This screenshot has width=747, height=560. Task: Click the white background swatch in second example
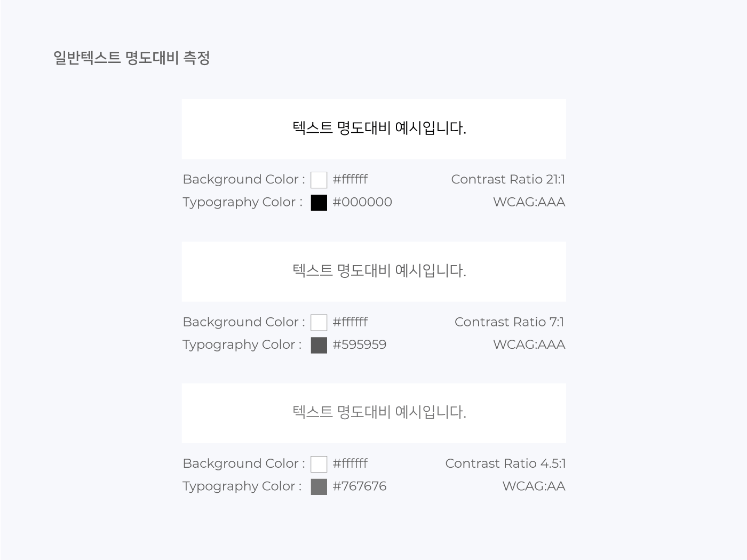pyautogui.click(x=319, y=323)
